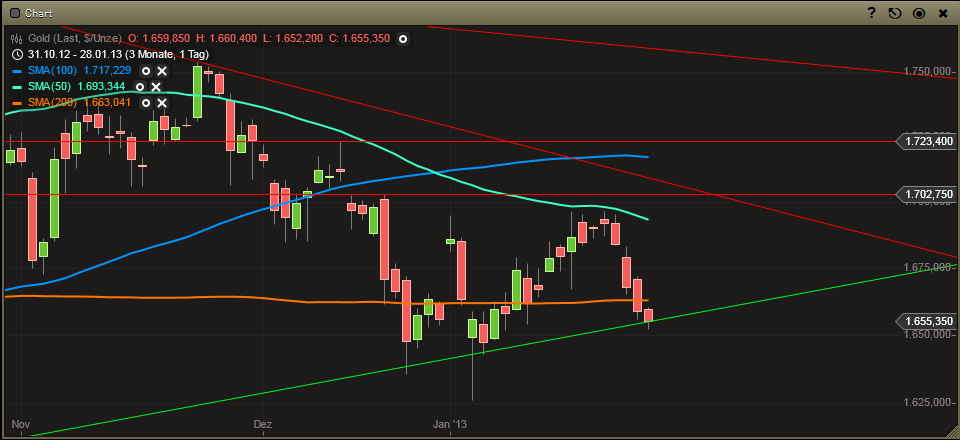The width and height of the screenshot is (960, 440).
Task: Click the high price H: 1.660,400
Action: [x=226, y=38]
